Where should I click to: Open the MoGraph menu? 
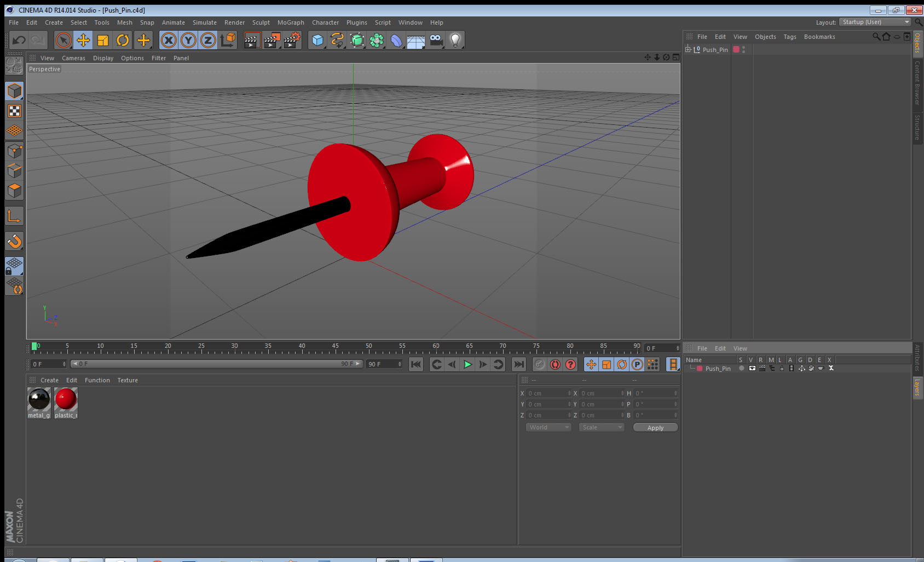291,22
